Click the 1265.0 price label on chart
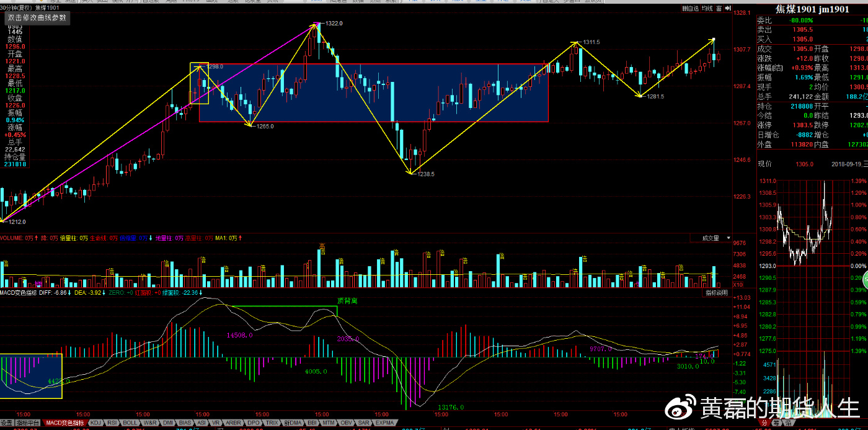This screenshot has height=430, width=868. pyautogui.click(x=265, y=126)
